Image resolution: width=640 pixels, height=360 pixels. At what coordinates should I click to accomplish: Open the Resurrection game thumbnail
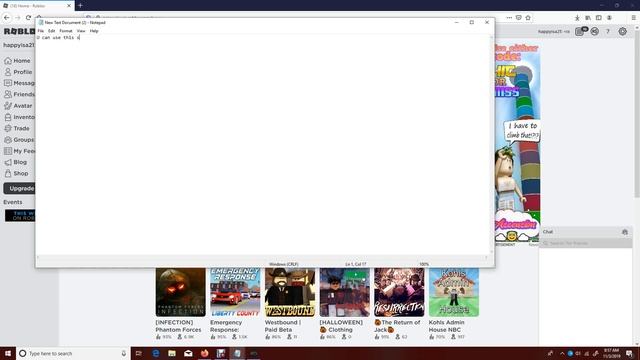[x=399, y=292]
